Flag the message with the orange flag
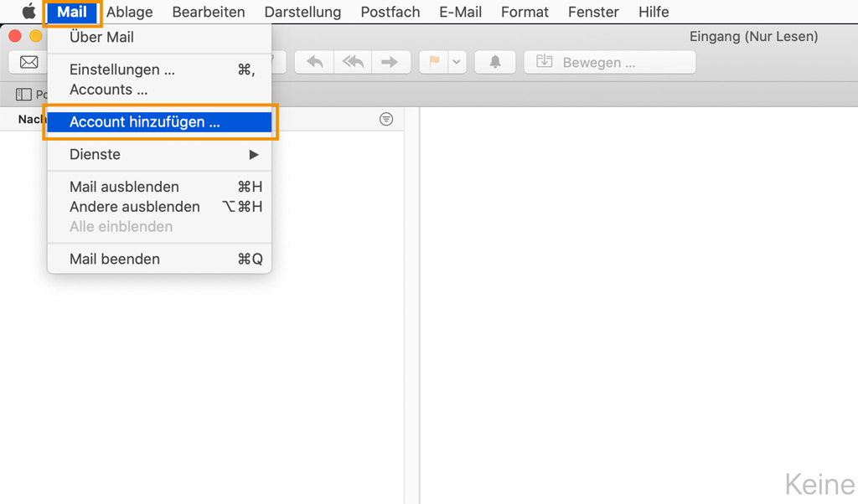 pyautogui.click(x=435, y=62)
